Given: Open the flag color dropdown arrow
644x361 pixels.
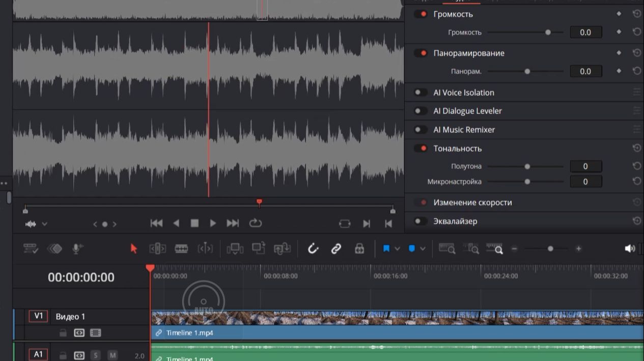Looking at the screenshot, I should (x=397, y=249).
